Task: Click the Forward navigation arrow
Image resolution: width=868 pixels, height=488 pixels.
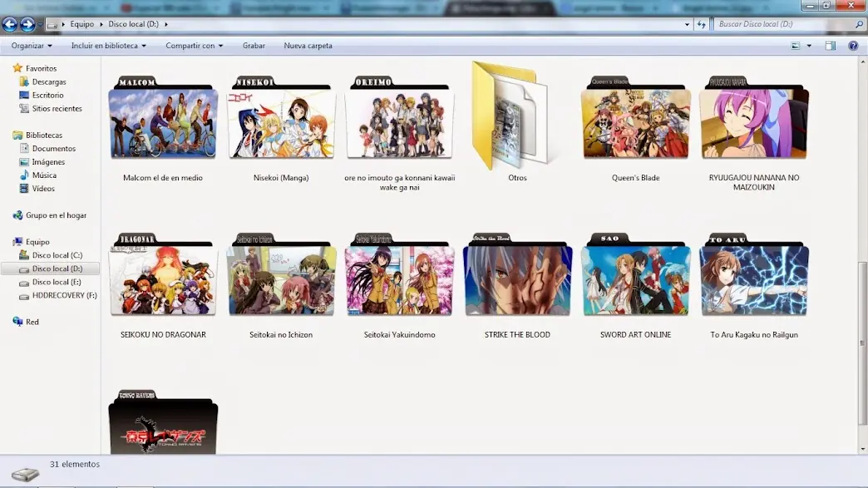Action: pyautogui.click(x=27, y=24)
